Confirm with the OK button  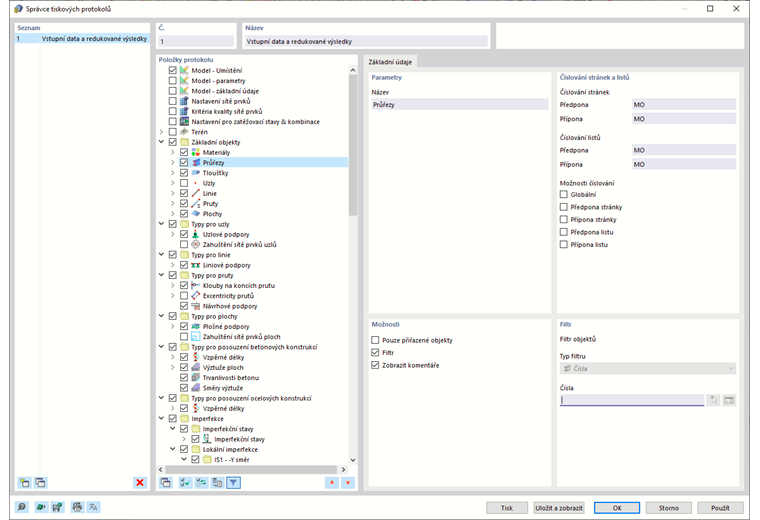617,507
